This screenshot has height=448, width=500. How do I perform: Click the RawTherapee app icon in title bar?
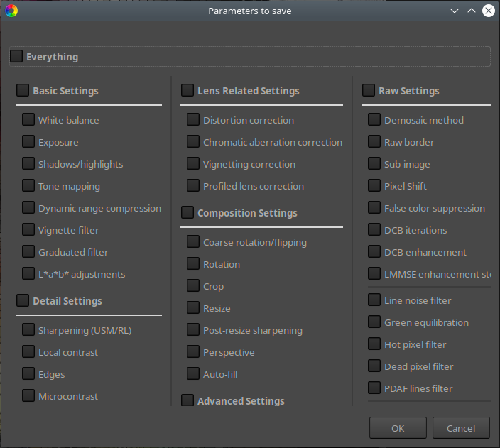[11, 11]
